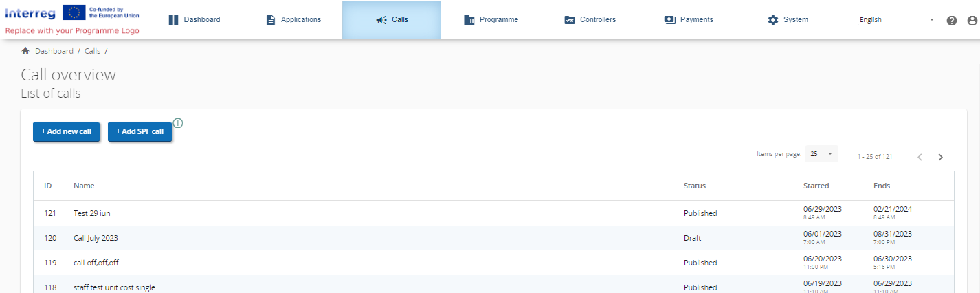Click the Programme building icon
This screenshot has width=980, height=293.
[469, 20]
